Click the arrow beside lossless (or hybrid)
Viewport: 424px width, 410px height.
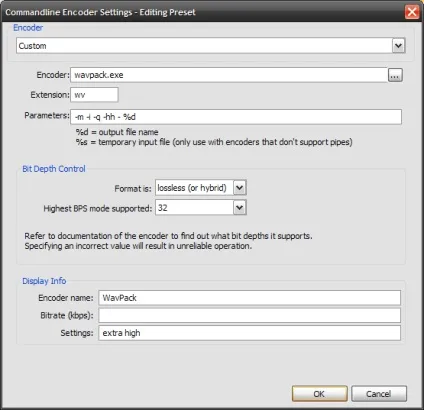coord(240,188)
